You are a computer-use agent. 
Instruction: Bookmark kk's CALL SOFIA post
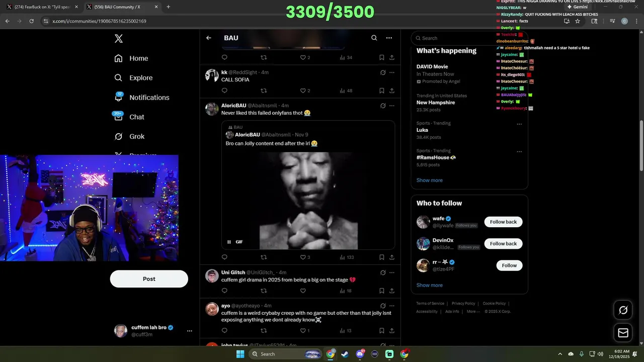382,90
